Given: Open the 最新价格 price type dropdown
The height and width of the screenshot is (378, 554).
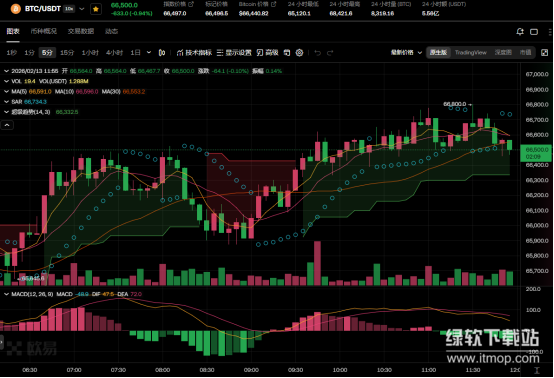Looking at the screenshot, I should tap(406, 53).
